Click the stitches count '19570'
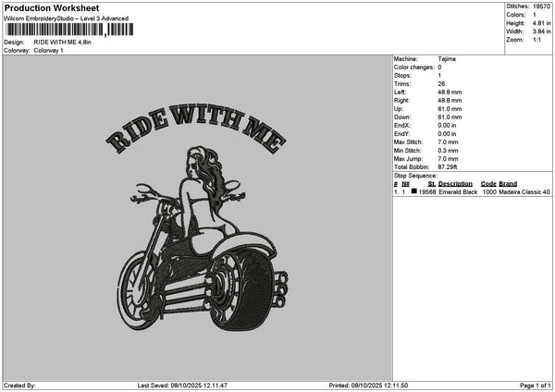 click(x=541, y=6)
